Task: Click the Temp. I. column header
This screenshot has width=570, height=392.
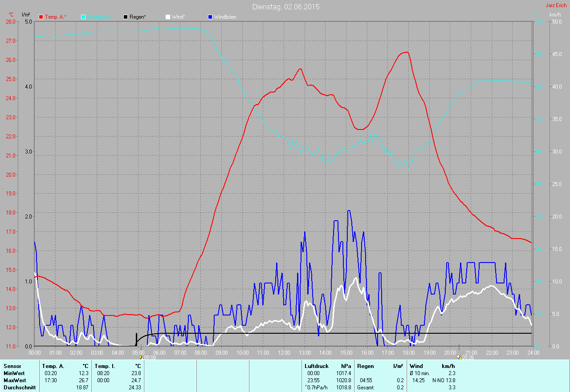Action: tap(105, 366)
